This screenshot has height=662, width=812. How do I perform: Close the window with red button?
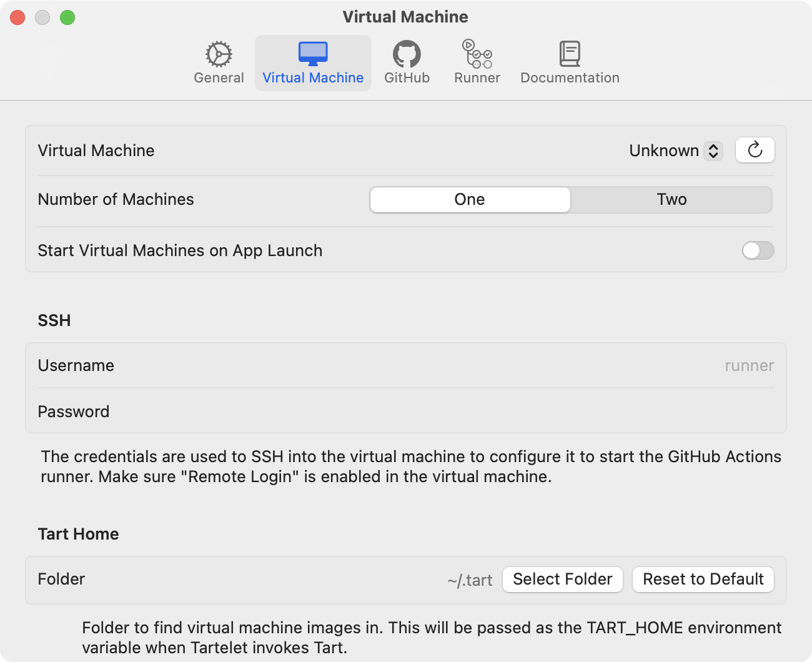[17, 17]
